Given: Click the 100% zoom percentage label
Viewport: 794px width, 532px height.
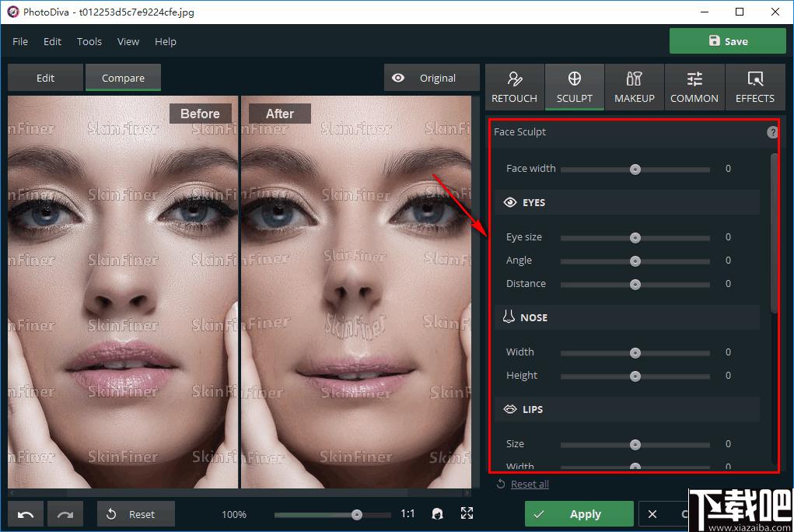Looking at the screenshot, I should (234, 514).
